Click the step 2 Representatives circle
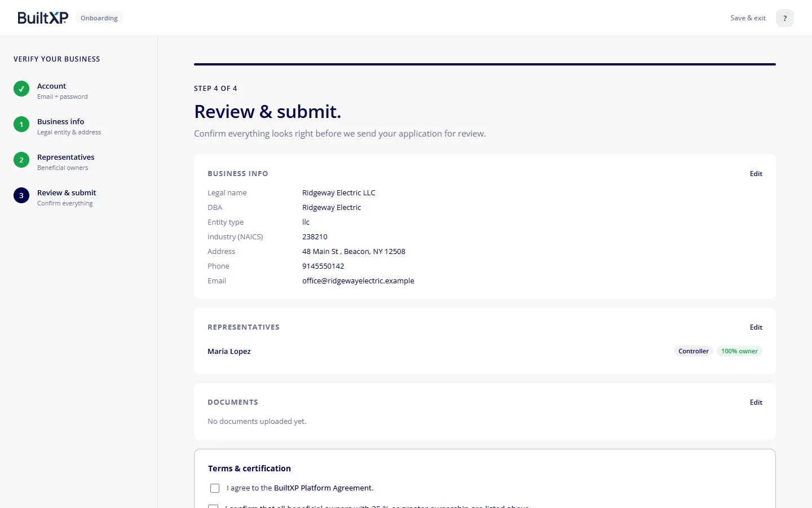 21,160
